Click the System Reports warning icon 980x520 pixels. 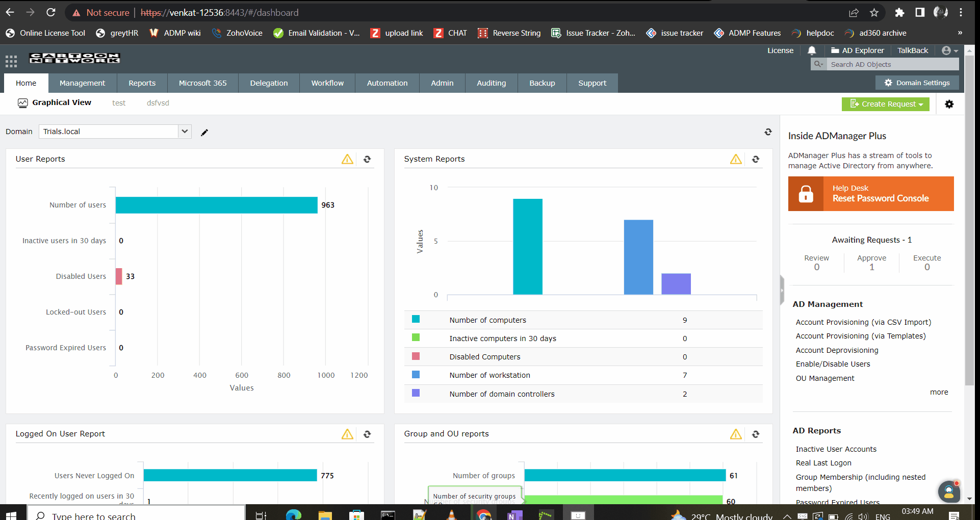click(735, 160)
